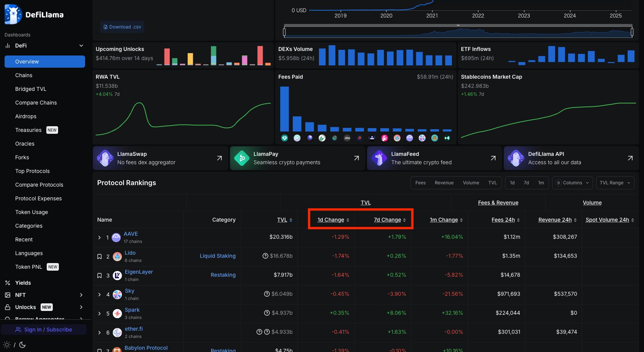Viewport: 644px width, 352px height.
Task: Select the 1m period toggle
Action: pos(541,183)
